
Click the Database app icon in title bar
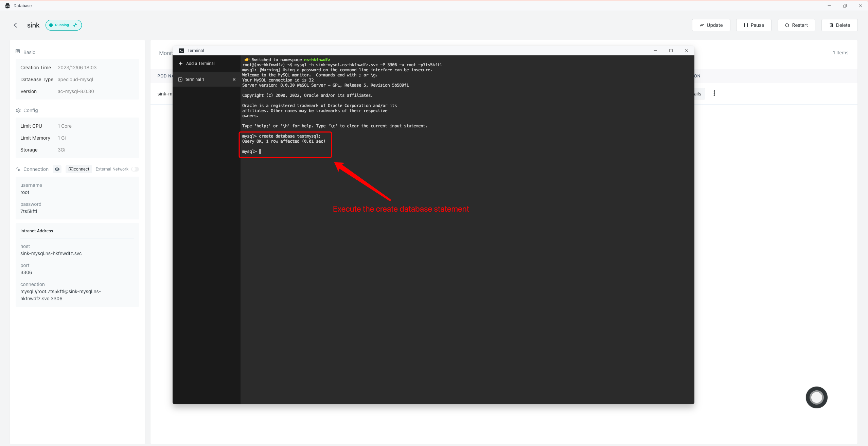(7, 6)
